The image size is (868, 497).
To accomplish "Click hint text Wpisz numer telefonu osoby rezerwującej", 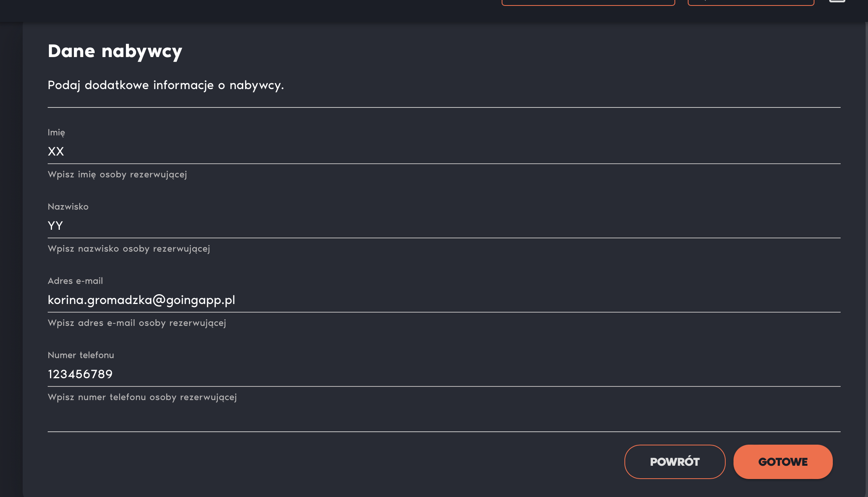I will pos(142,397).
